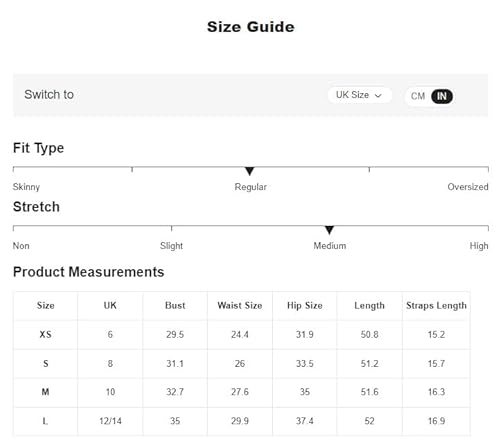Click the 12/14 UK size cell
Image resolution: width=500 pixels, height=442 pixels.
pyautogui.click(x=110, y=421)
